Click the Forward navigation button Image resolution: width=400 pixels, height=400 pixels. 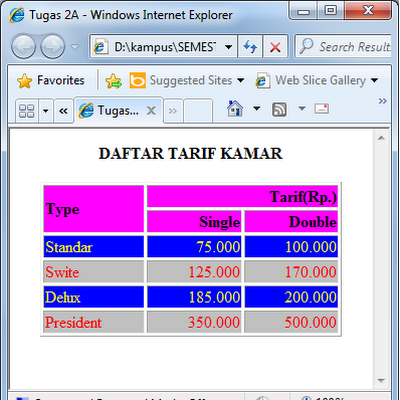click(52, 47)
